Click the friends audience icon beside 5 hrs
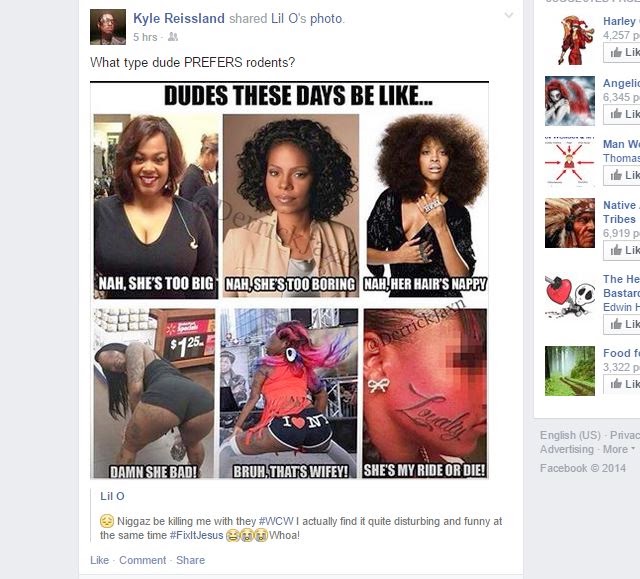 pyautogui.click(x=173, y=37)
